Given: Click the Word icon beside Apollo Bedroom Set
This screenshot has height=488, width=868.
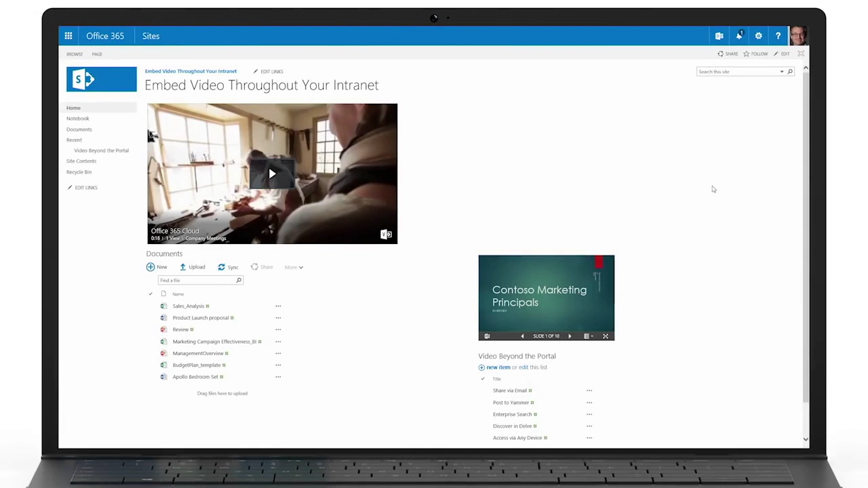Looking at the screenshot, I should [163, 377].
